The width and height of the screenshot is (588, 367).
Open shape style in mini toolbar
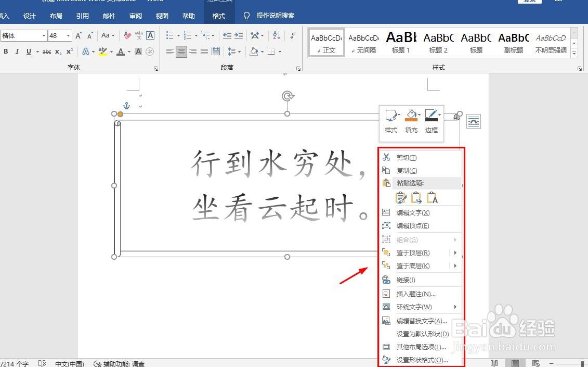tap(391, 121)
